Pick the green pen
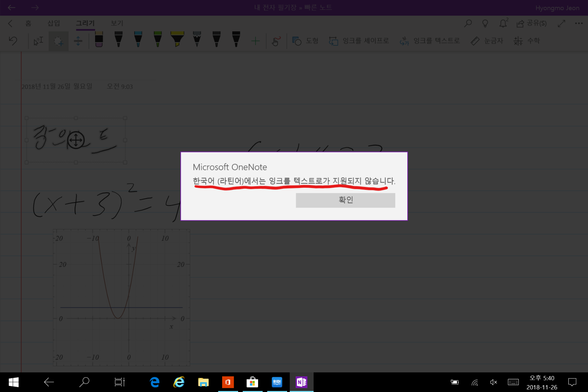588x392 pixels. coord(158,39)
